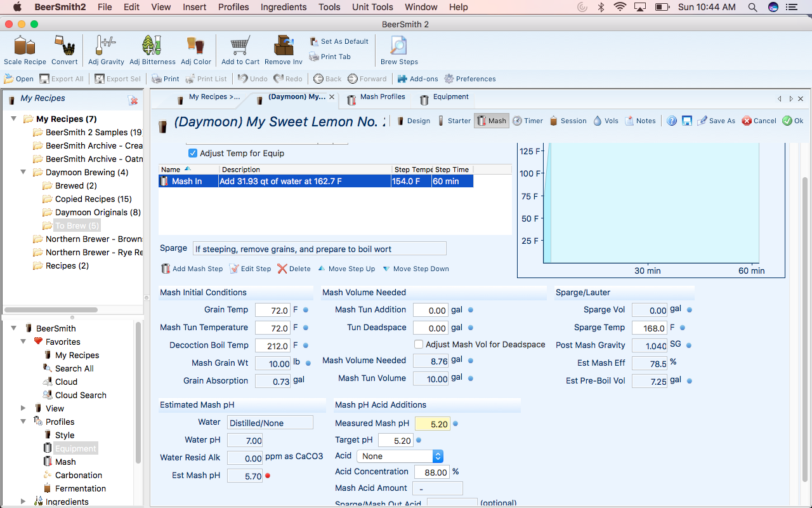The image size is (812, 508).
Task: Collapse the Favorites tree node
Action: point(23,342)
